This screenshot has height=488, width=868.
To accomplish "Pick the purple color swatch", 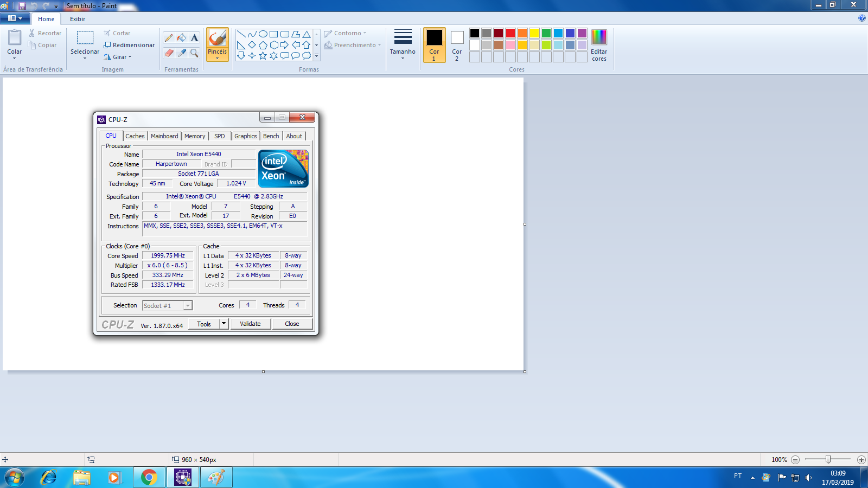I will [582, 33].
